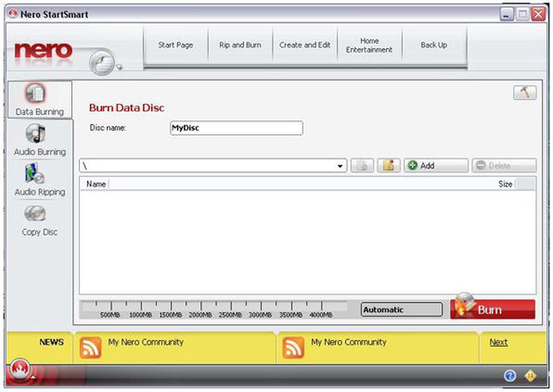This screenshot has height=392, width=553.
Task: Click the hammer options icon
Action: coord(525,93)
